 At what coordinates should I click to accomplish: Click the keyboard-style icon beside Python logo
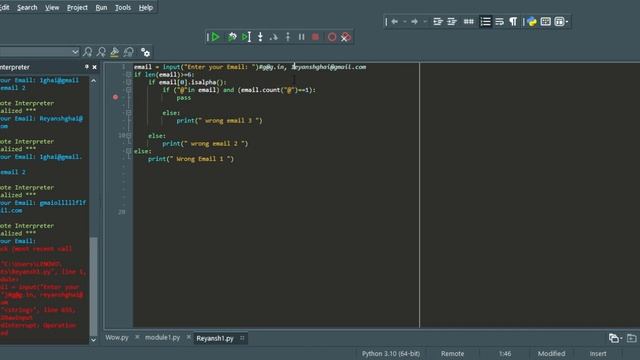pyautogui.click(x=546, y=22)
